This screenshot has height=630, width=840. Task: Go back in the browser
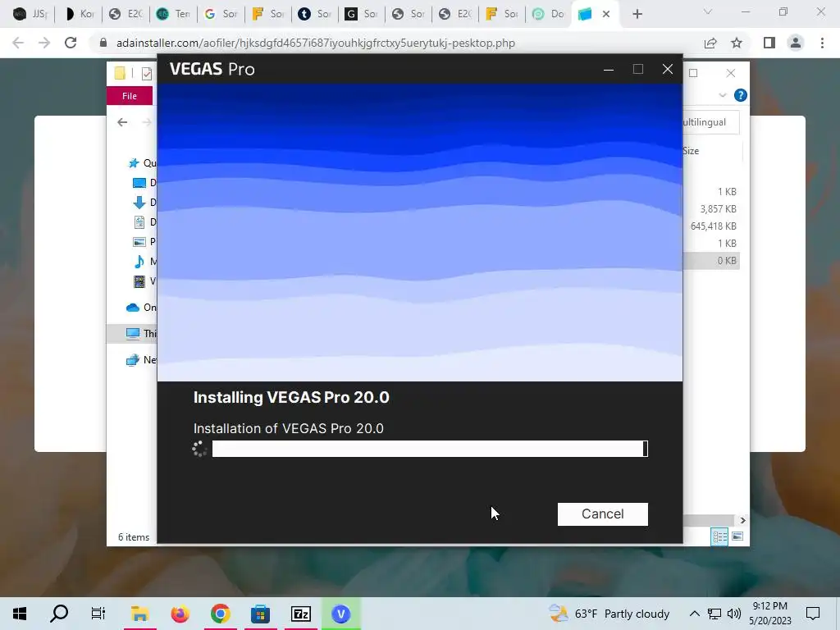(x=18, y=43)
